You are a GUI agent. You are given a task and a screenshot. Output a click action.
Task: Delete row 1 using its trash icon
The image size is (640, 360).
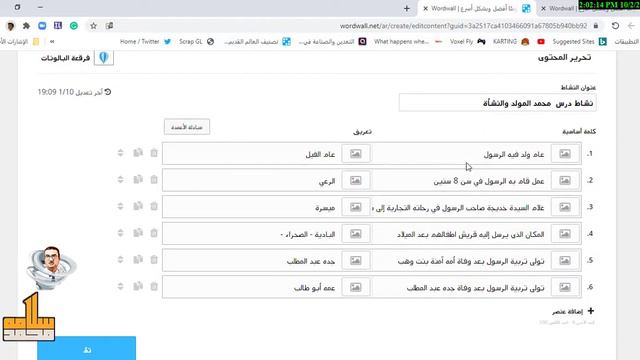(154, 153)
